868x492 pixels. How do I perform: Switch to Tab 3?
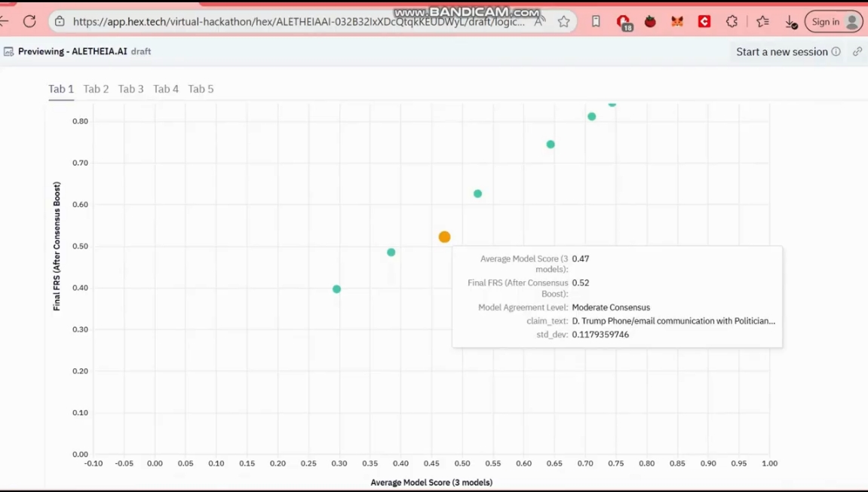pos(130,89)
